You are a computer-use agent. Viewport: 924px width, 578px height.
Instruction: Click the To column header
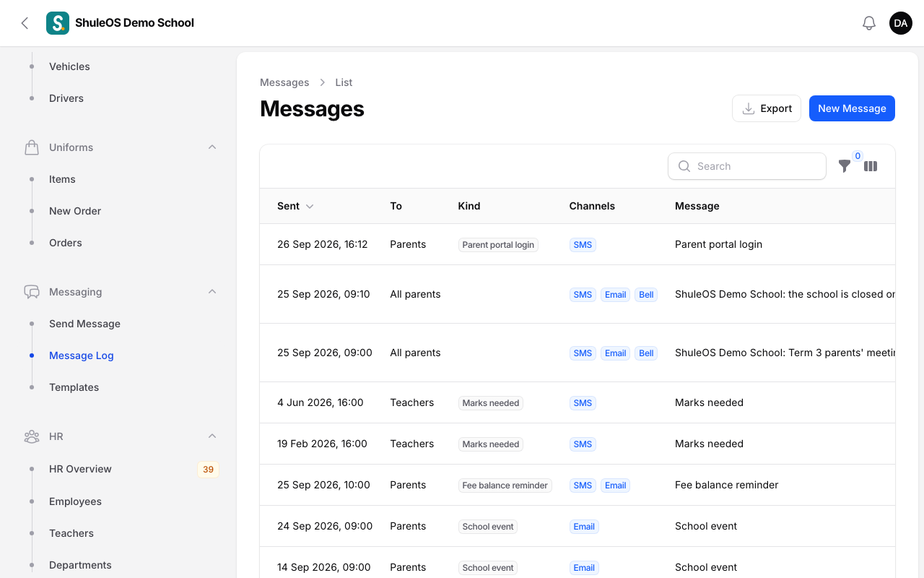(396, 206)
